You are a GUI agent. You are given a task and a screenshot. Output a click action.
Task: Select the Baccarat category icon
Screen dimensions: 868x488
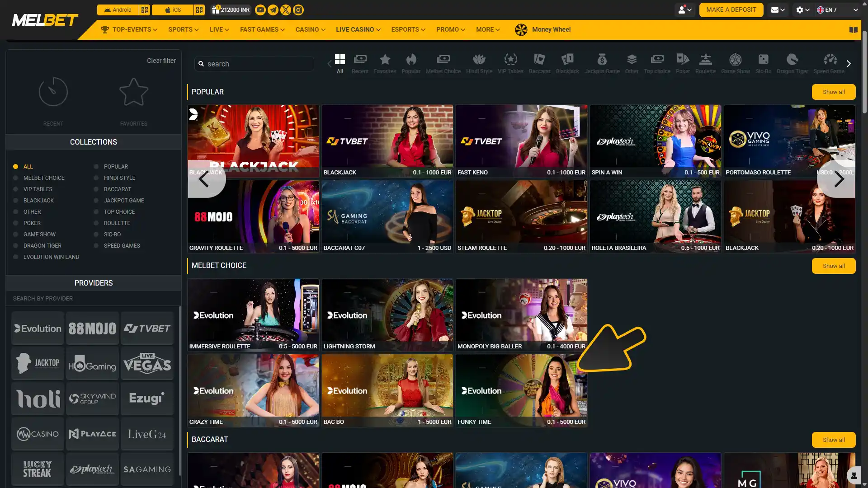pos(540,64)
